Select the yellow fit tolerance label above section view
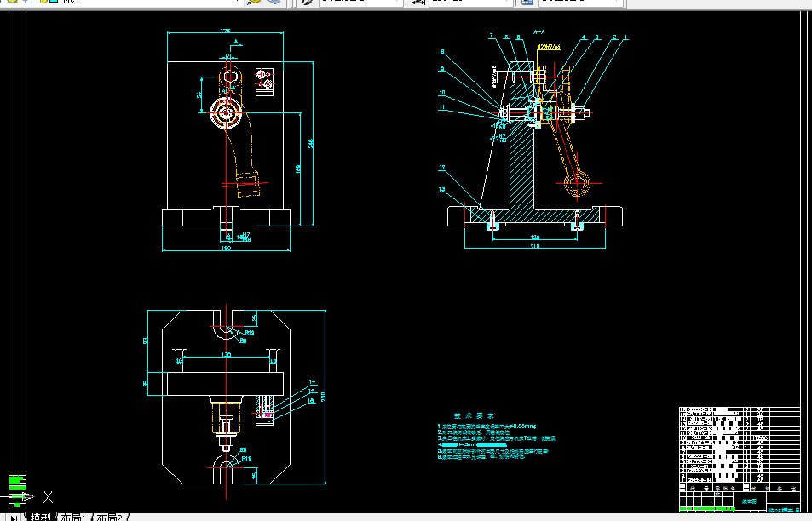 549,47
